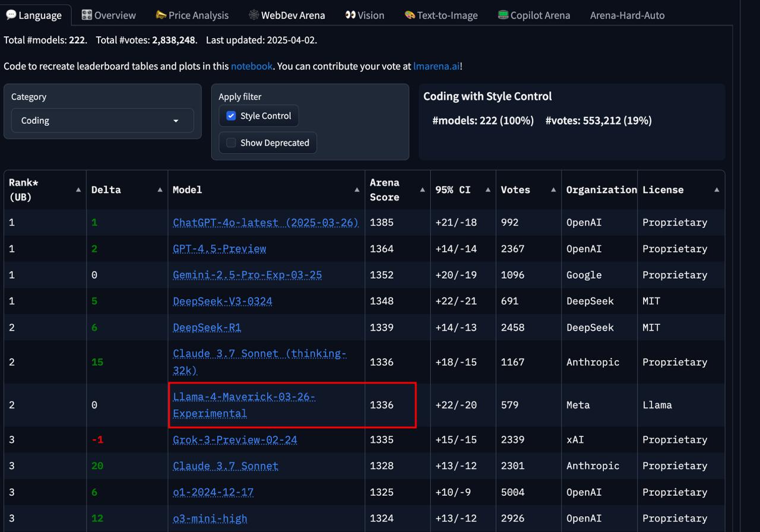Select the Llama license cell
Viewport: 760px width, 532px height.
point(681,405)
